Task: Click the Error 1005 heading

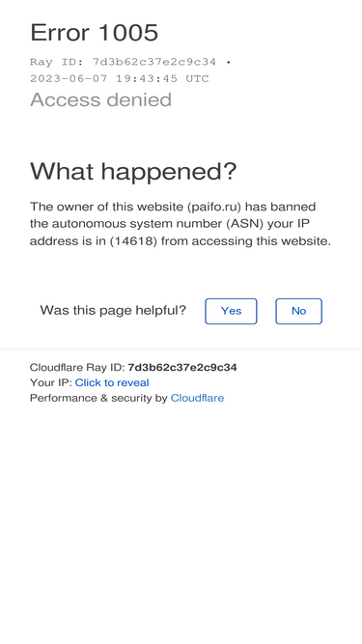Action: click(x=94, y=32)
